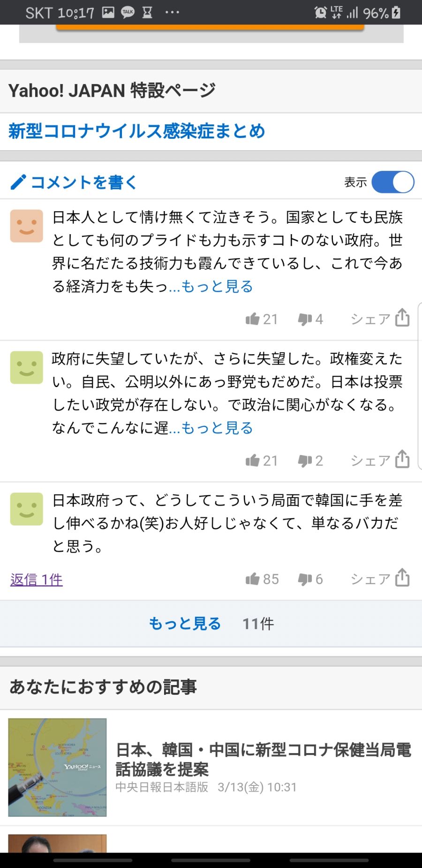The height and width of the screenshot is (868, 422).
Task: Open the alarm icon in status bar
Action: 320,12
